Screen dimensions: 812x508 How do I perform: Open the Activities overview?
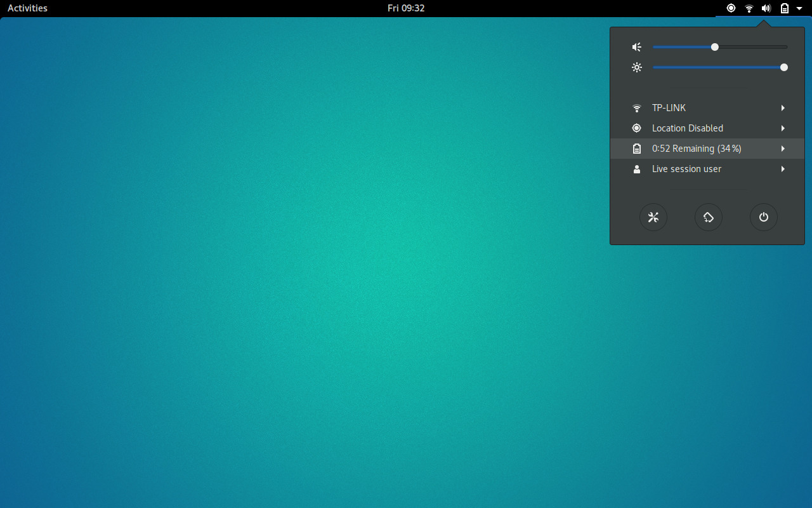tap(27, 8)
